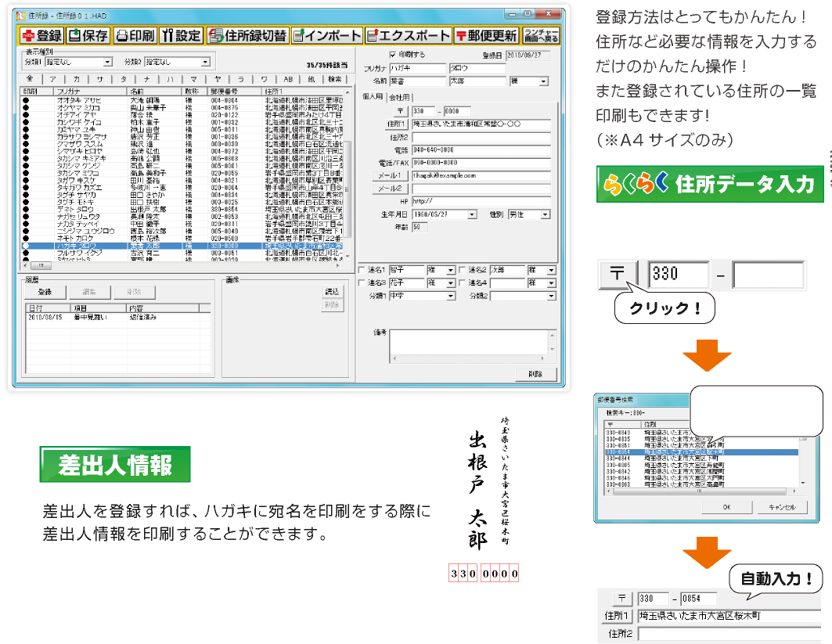Launch export using the エクスポート toolbar icon
832x644 pixels.
click(x=408, y=36)
